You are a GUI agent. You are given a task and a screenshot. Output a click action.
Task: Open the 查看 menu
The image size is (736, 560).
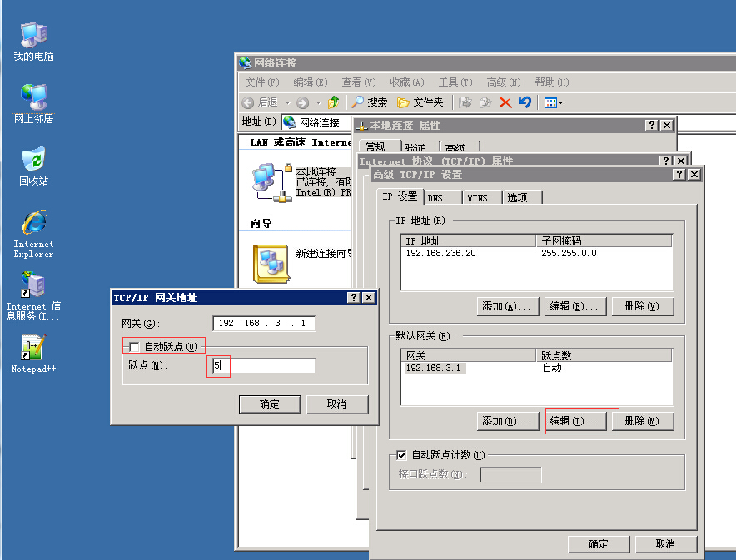pyautogui.click(x=357, y=82)
